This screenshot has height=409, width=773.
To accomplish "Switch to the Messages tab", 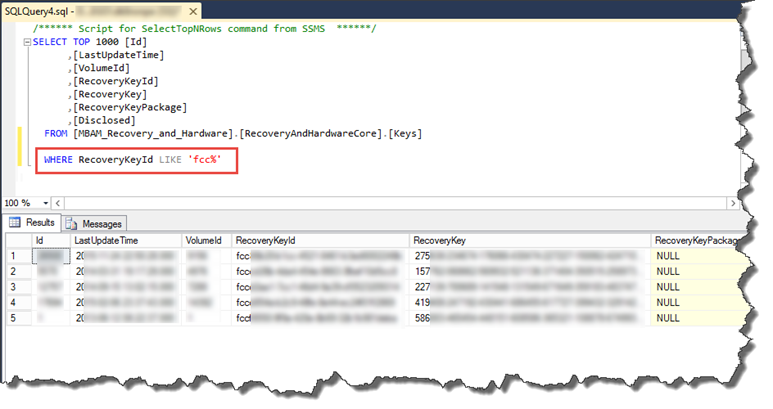I will click(x=94, y=224).
